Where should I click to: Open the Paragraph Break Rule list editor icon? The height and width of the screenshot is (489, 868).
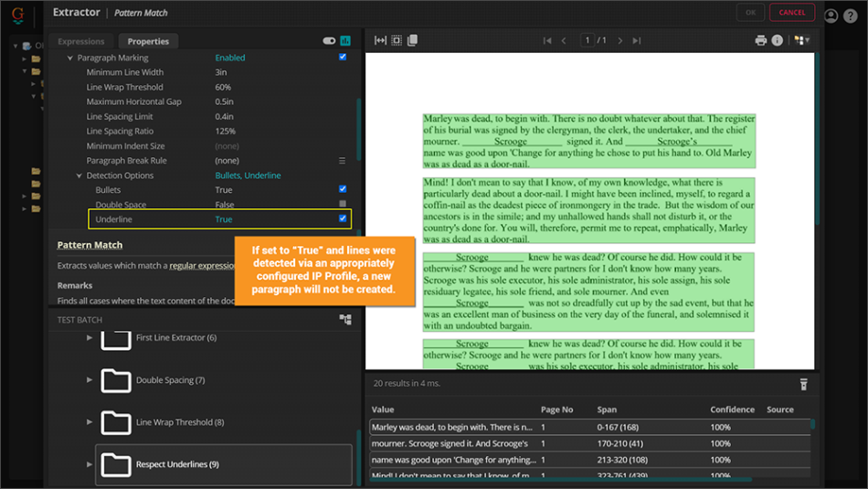(342, 161)
